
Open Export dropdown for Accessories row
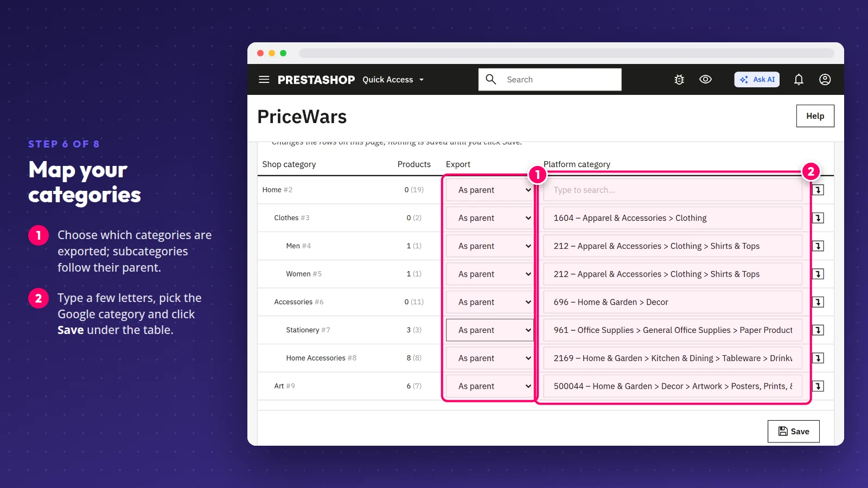(x=490, y=302)
